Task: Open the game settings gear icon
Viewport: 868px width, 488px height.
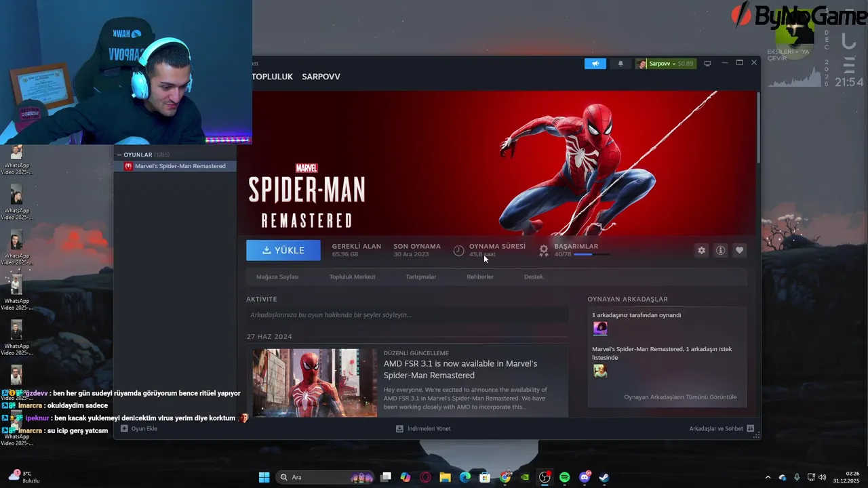Action: pos(701,250)
